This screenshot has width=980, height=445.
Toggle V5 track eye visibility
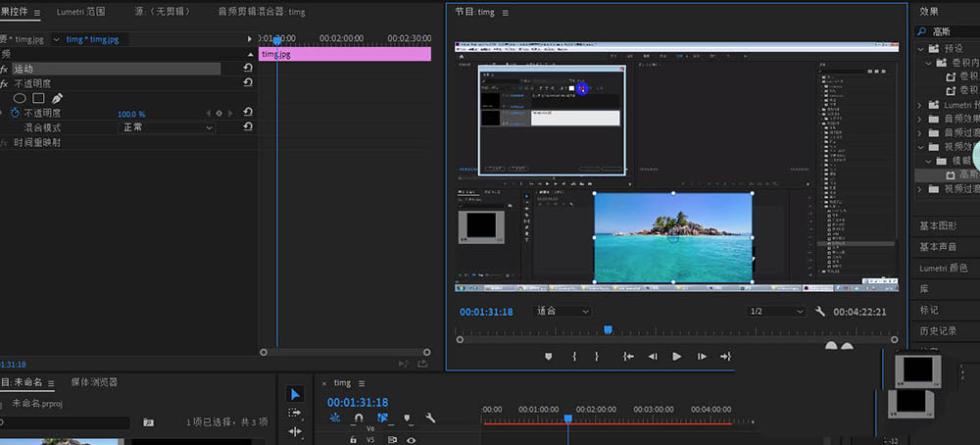point(411,440)
